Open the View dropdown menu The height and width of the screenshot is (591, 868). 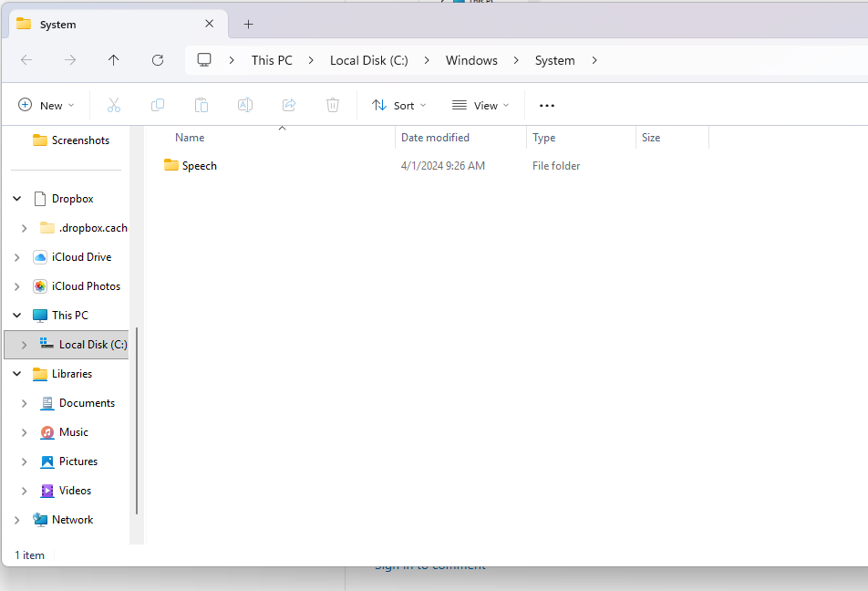[x=480, y=105]
